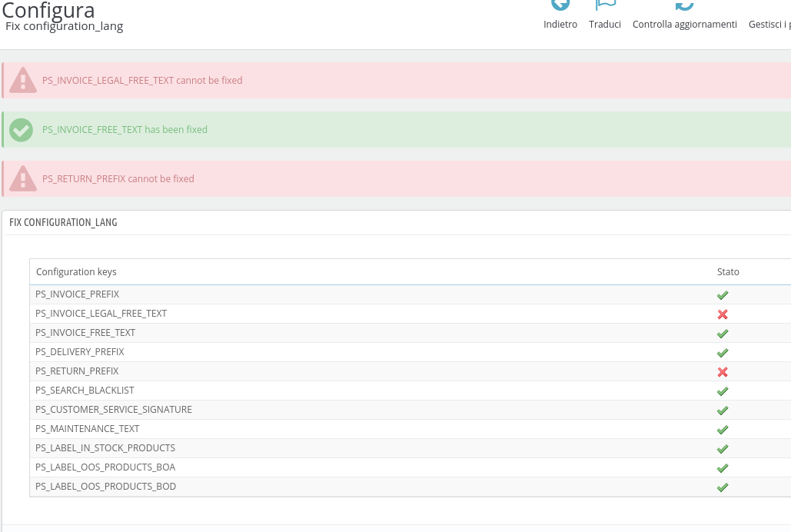Select 'PS_RETURN_PREFIX cannot be fixed' message
791x532 pixels.
(118, 178)
